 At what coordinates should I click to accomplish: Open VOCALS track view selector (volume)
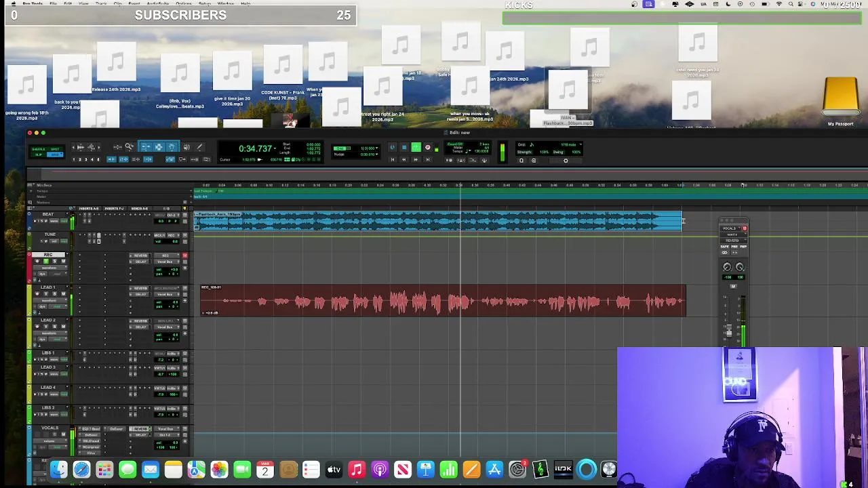coord(50,441)
